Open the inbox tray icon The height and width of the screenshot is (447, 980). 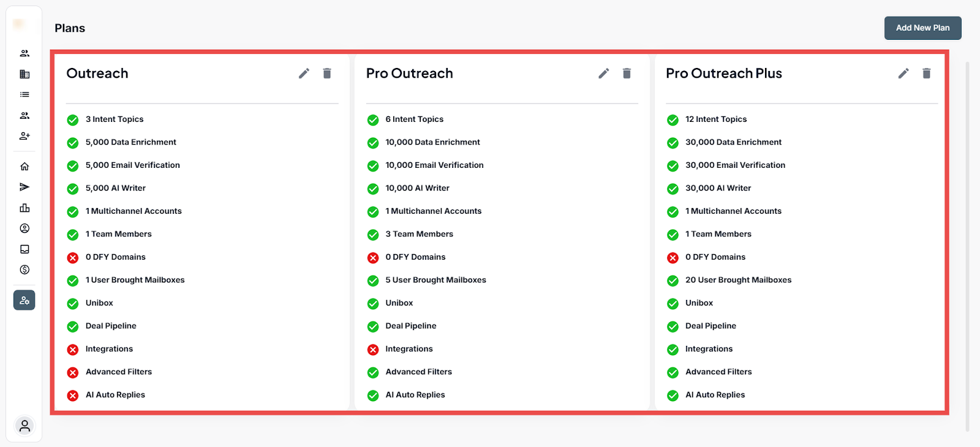tap(24, 249)
